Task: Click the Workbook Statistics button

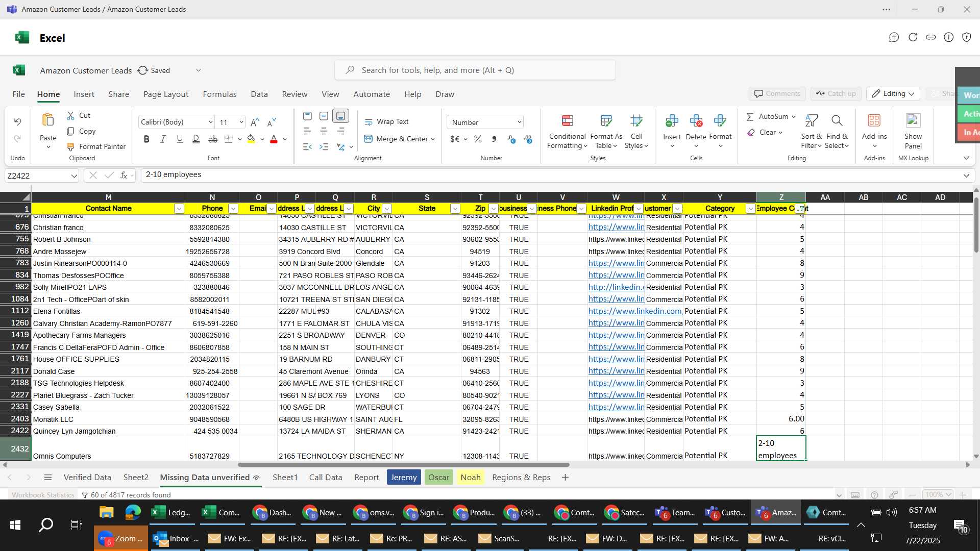Action: 43,495
